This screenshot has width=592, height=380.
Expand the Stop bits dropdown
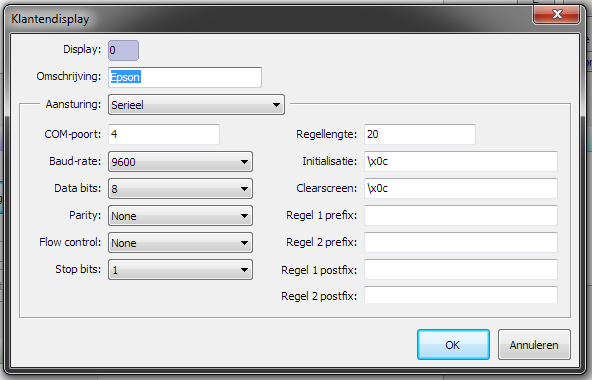(180, 270)
